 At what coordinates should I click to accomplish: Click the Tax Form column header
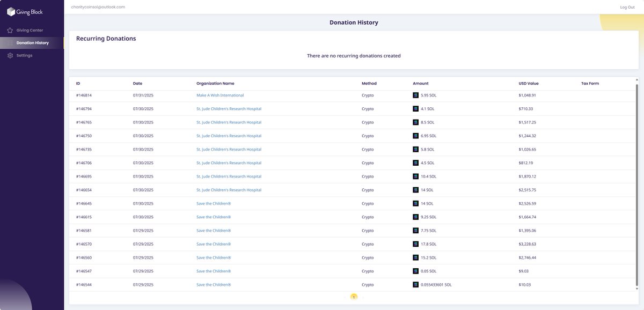(590, 84)
